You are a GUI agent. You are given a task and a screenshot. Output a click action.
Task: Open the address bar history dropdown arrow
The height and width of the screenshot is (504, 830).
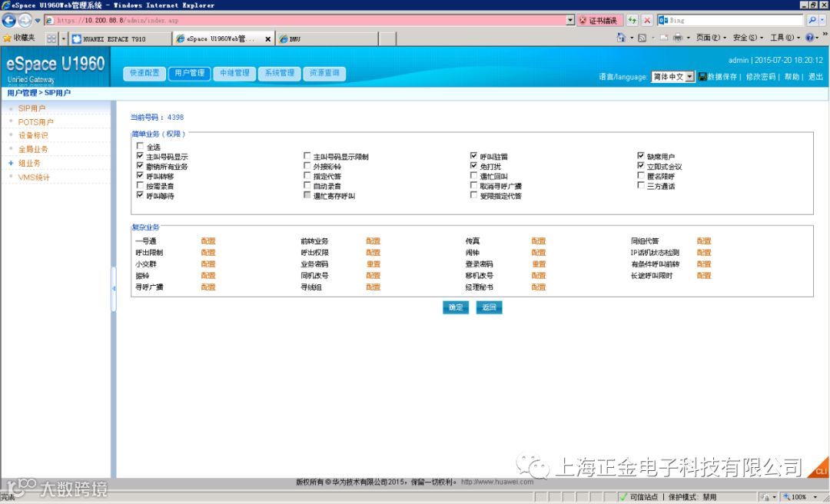coord(570,20)
